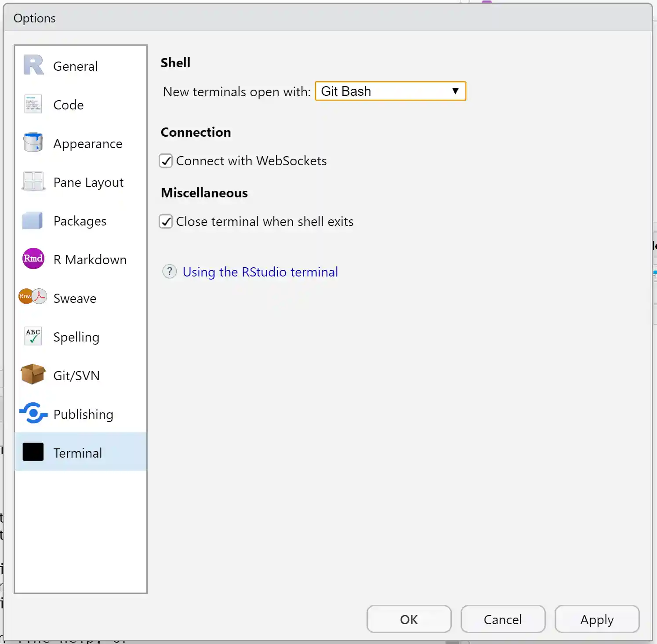Go to the Appearance settings section

point(87,144)
